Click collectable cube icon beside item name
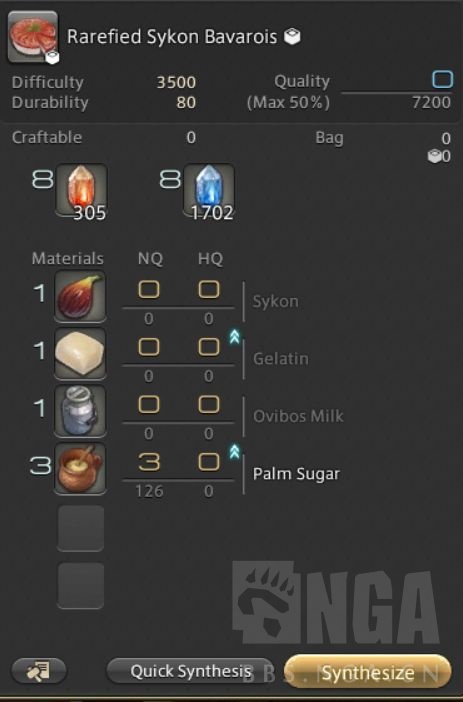Image resolution: width=463 pixels, height=702 pixels. tap(292, 36)
